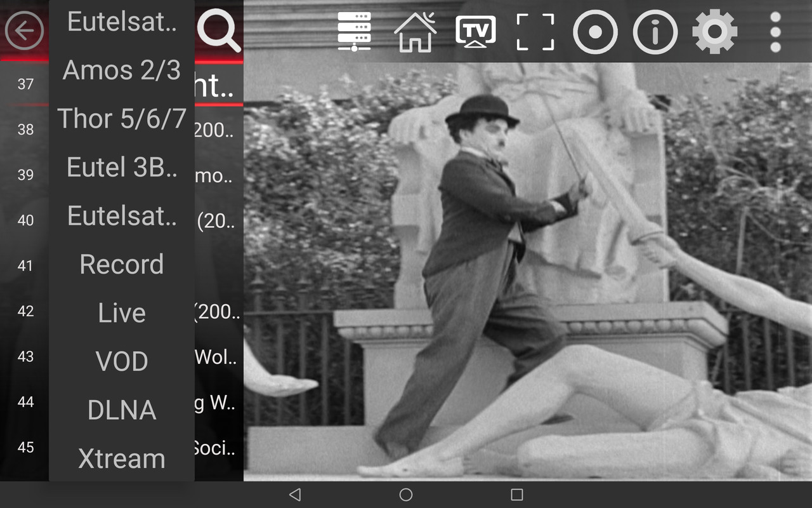The image size is (812, 508).
Task: Open the three-dot overflow menu
Action: [x=775, y=31]
